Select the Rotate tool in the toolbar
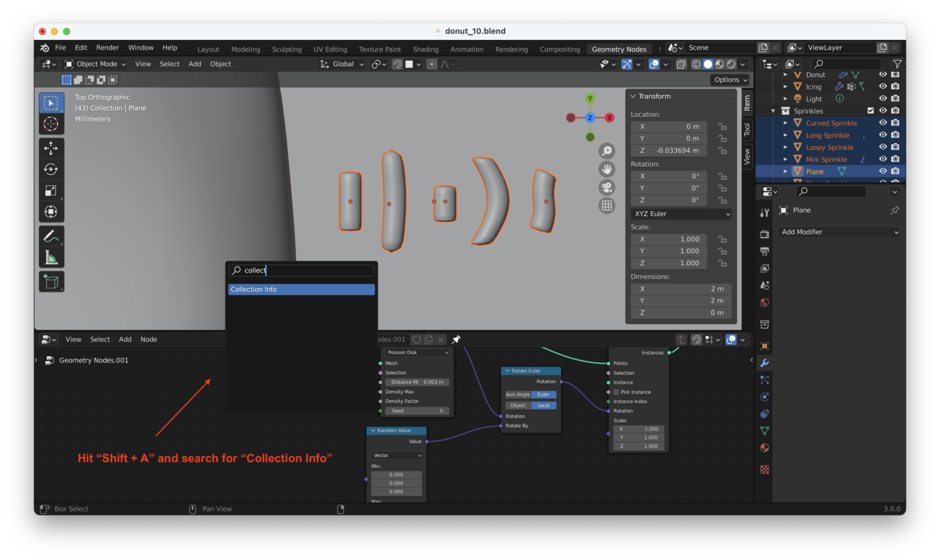This screenshot has height=560, width=940. [51, 170]
